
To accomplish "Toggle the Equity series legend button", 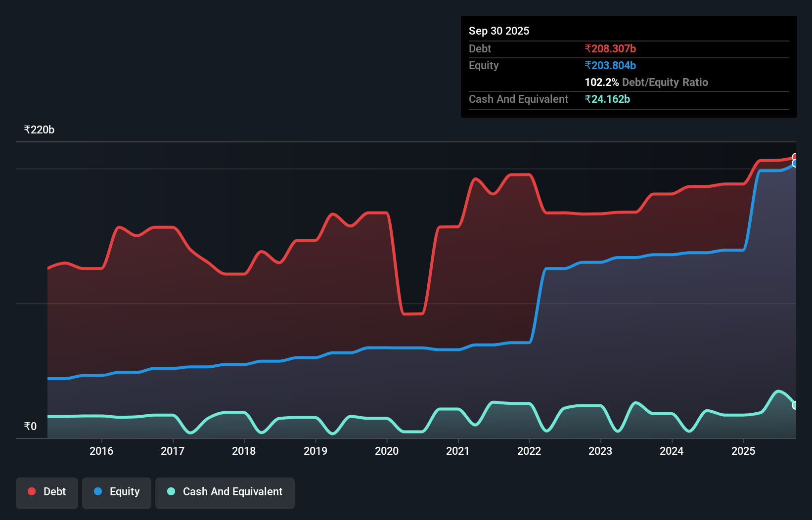I will click(x=117, y=493).
